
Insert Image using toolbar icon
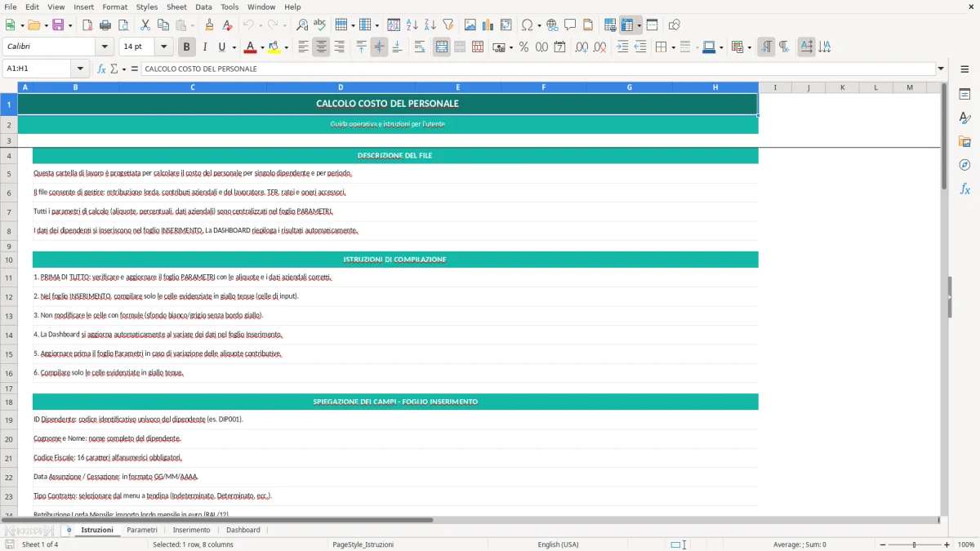point(470,25)
